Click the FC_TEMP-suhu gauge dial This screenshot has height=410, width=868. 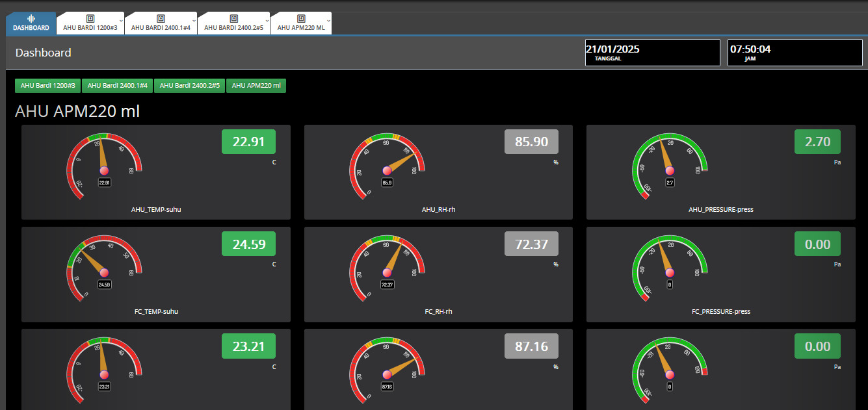click(104, 267)
